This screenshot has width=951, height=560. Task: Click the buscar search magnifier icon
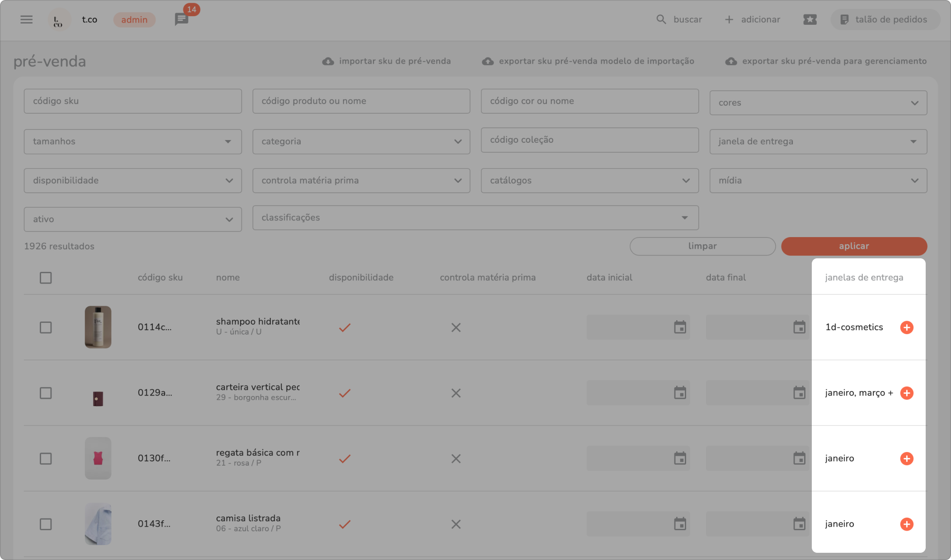[x=661, y=19]
